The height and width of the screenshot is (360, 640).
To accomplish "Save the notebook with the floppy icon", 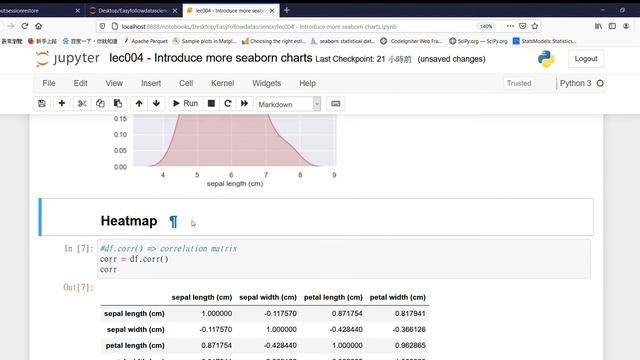I will tap(42, 104).
